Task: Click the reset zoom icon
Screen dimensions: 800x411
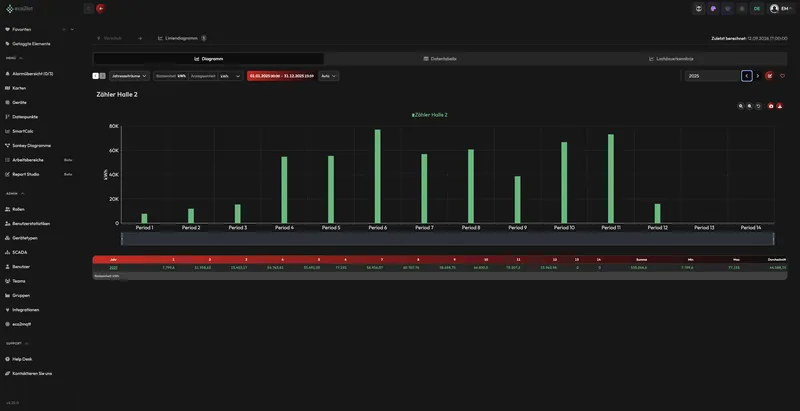Action: pyautogui.click(x=758, y=106)
